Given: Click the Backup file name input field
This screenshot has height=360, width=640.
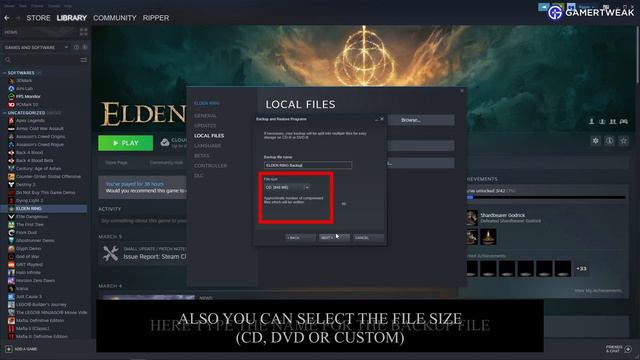Looking at the screenshot, I should click(308, 165).
